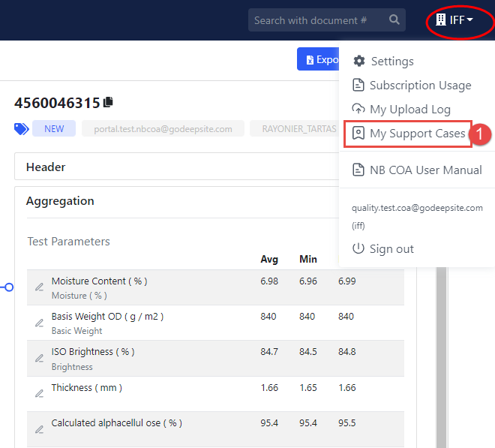Edit the Basis Weight OD parameter
The height and width of the screenshot is (448, 495).
click(39, 323)
